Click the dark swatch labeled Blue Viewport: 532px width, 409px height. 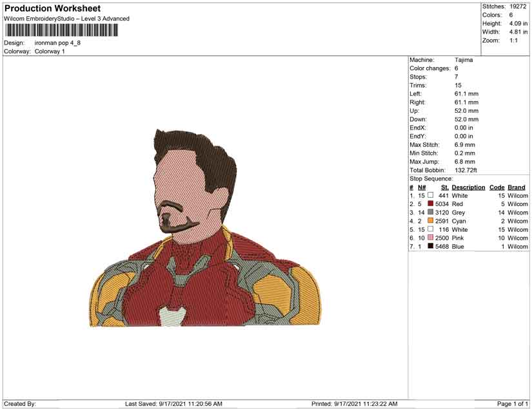pyautogui.click(x=430, y=246)
